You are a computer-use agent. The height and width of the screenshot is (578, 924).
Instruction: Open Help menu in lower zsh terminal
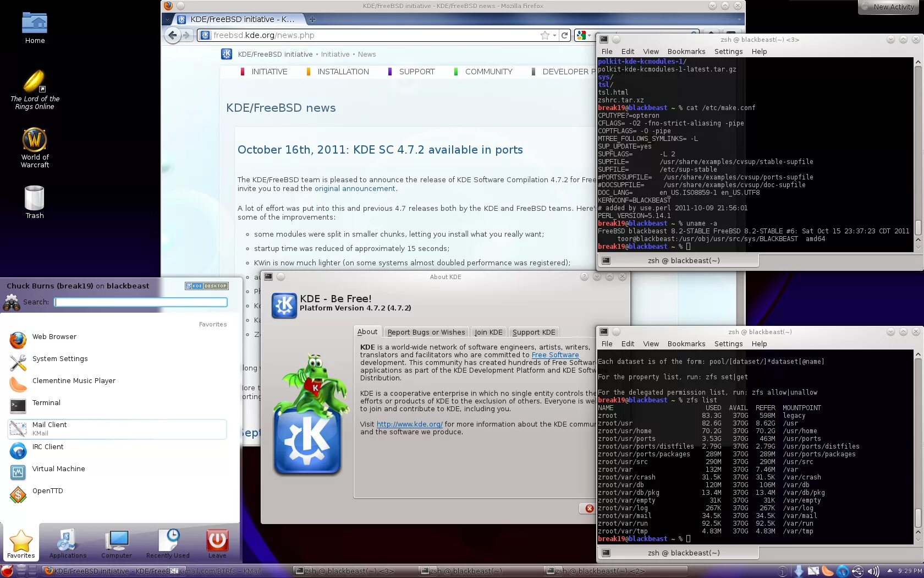tap(759, 343)
